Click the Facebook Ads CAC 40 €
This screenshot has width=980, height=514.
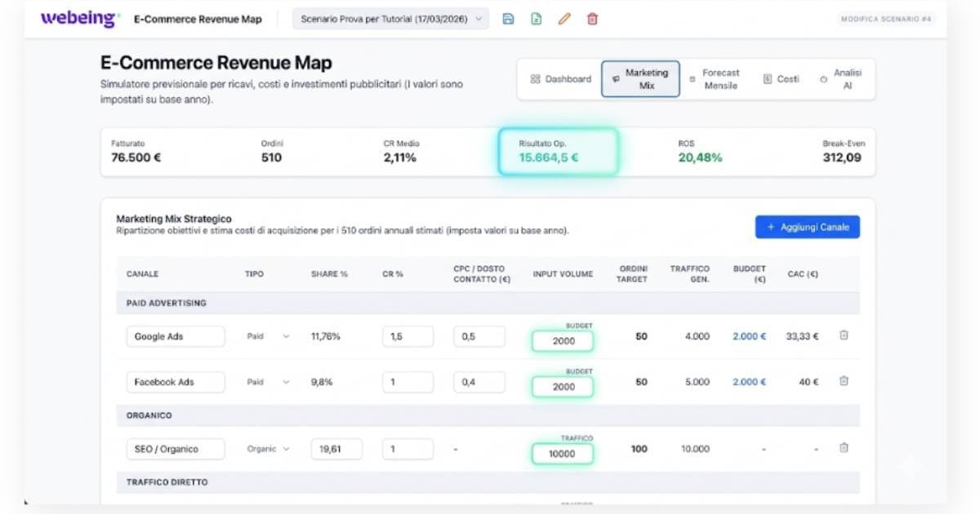[x=809, y=382]
